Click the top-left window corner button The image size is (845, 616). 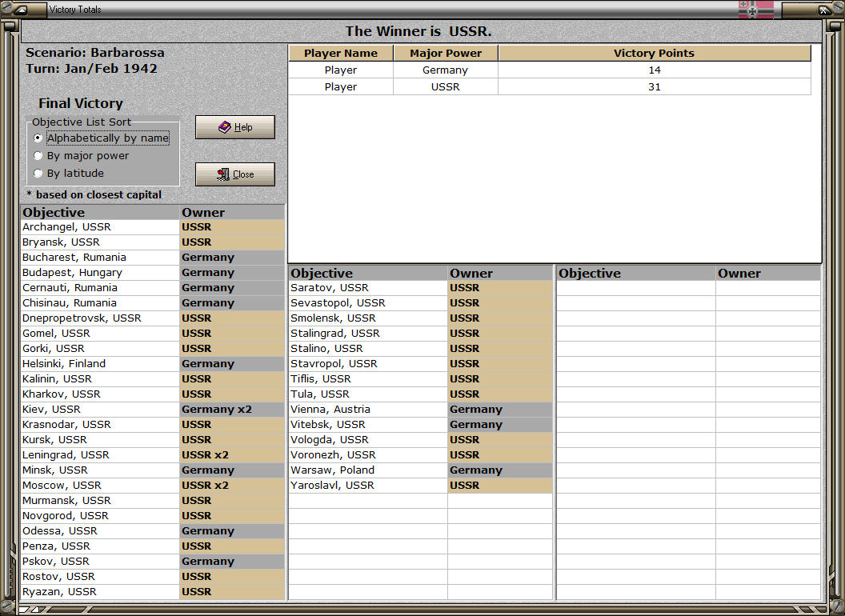(x=20, y=9)
